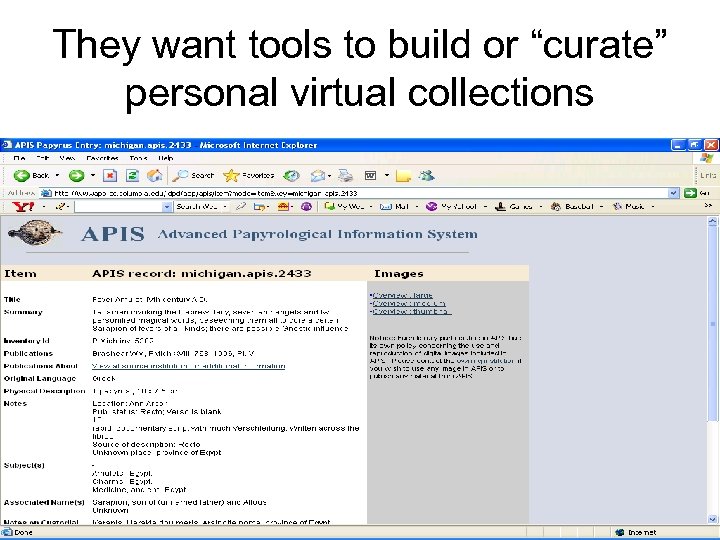This screenshot has width=720, height=540.
Task: Click the Done status bar text
Action: point(23,532)
